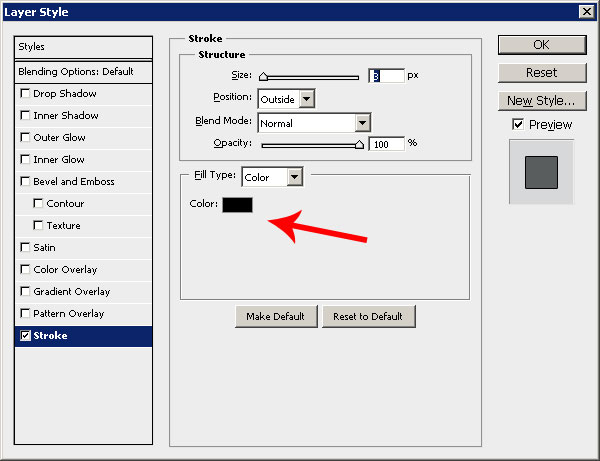
Task: Click Reset to Default button
Action: click(368, 316)
